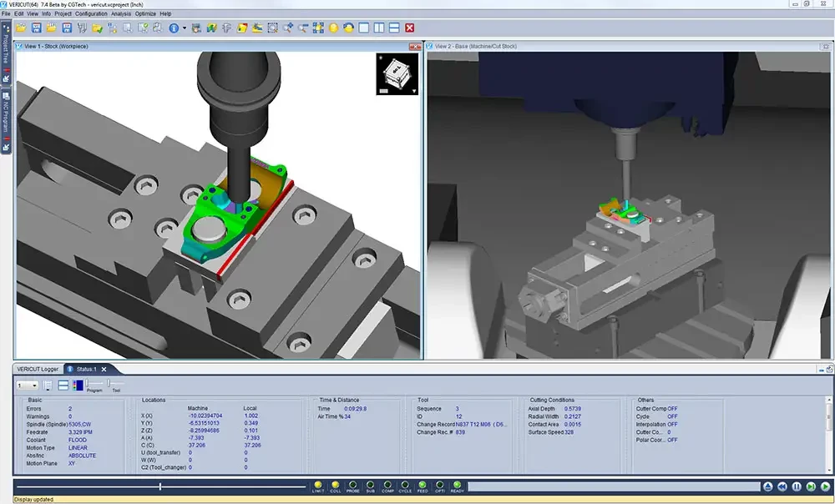Click the red X toolbar icon
Image resolution: width=835 pixels, height=504 pixels.
pyautogui.click(x=409, y=28)
